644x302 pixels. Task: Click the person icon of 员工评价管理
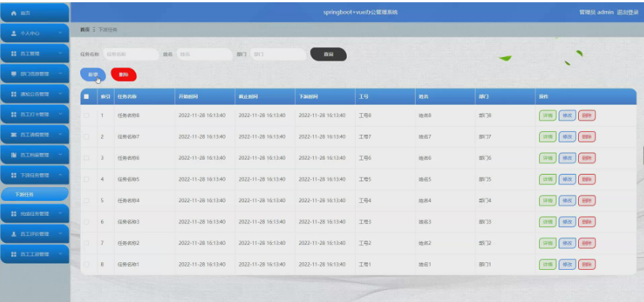tap(13, 234)
